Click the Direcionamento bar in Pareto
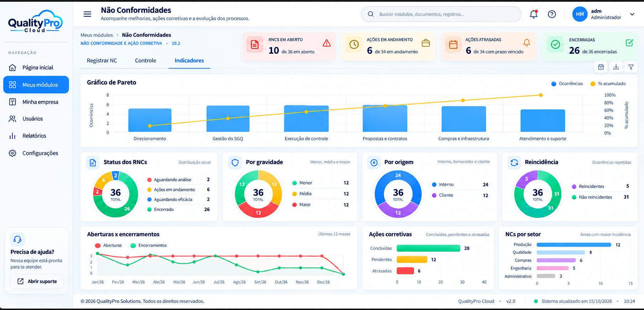Viewport: 644px width, 310px height. coord(150,120)
